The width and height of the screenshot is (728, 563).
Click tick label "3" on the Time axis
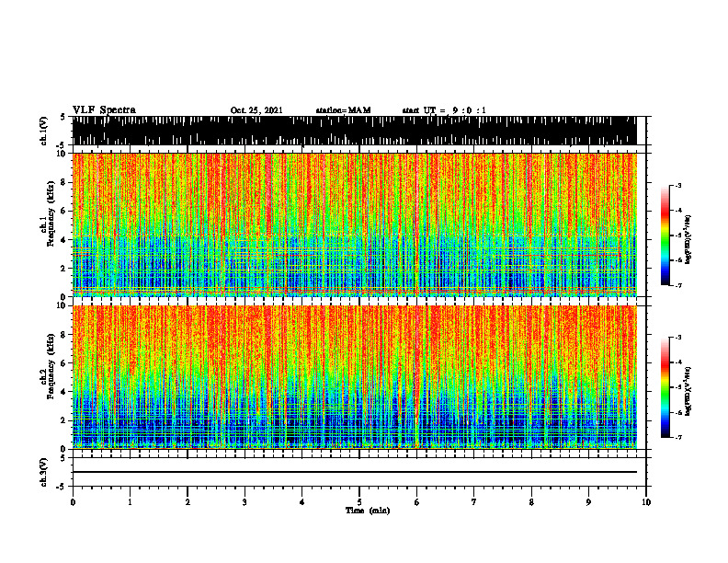245,502
